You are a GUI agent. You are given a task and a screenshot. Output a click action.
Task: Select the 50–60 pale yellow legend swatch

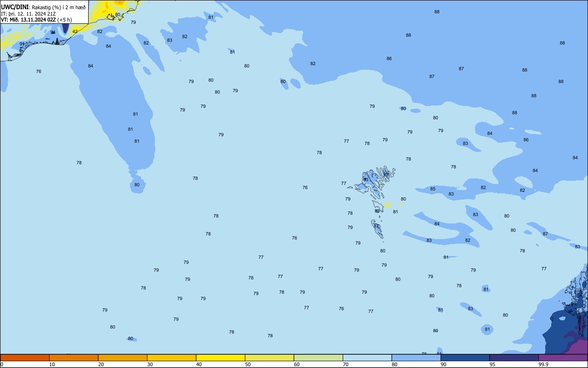tap(269, 357)
